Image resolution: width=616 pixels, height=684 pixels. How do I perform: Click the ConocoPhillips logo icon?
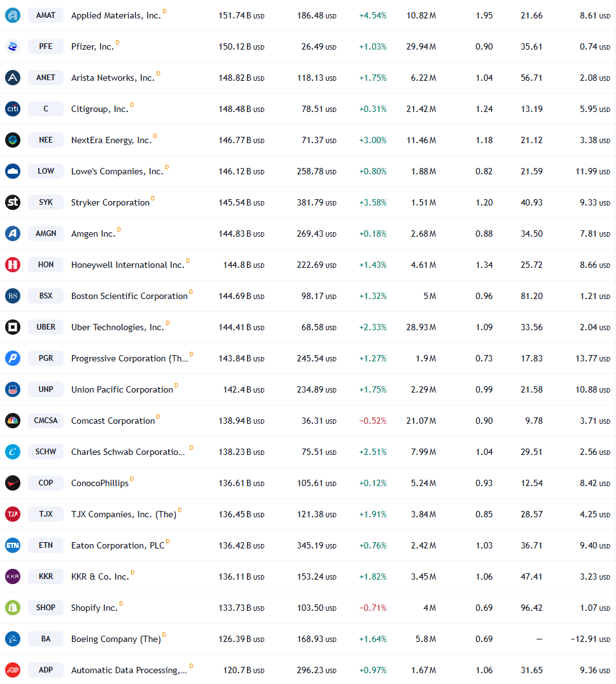click(x=13, y=483)
